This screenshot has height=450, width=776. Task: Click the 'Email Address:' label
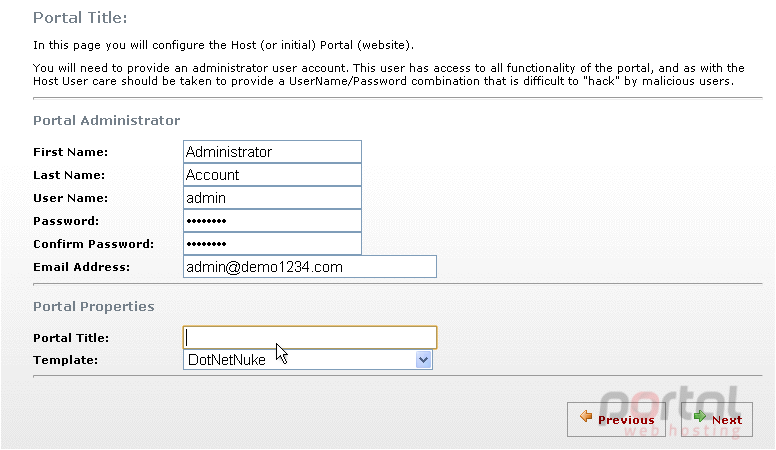pos(82,267)
